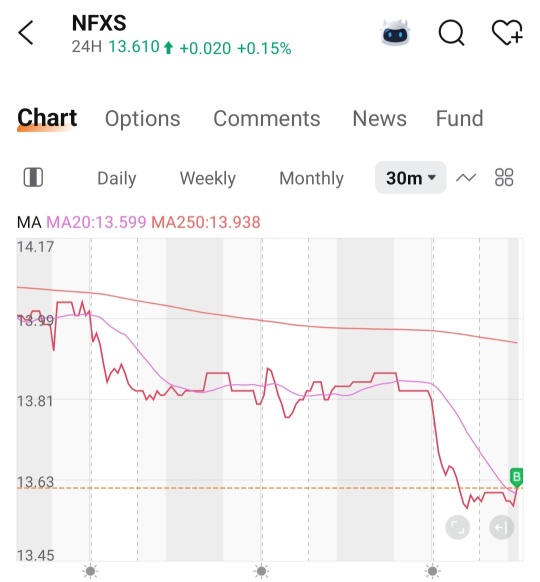The image size is (540, 582).
Task: Open the News tab
Action: 379,119
